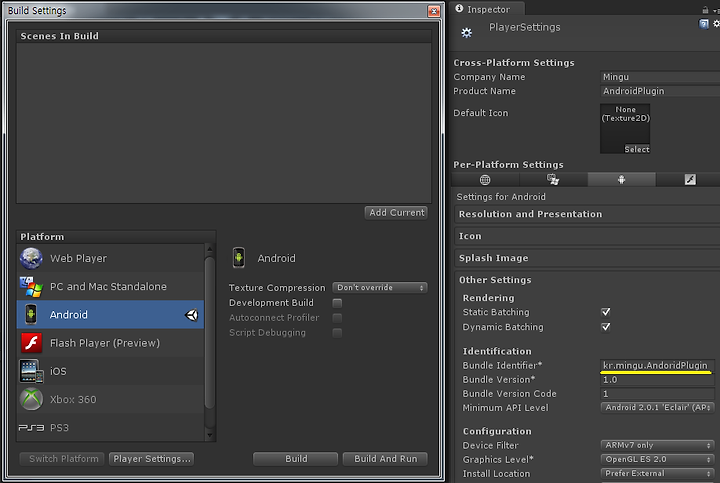Click the Android phone icon in platform list
This screenshot has height=483, width=720.
pos(31,315)
